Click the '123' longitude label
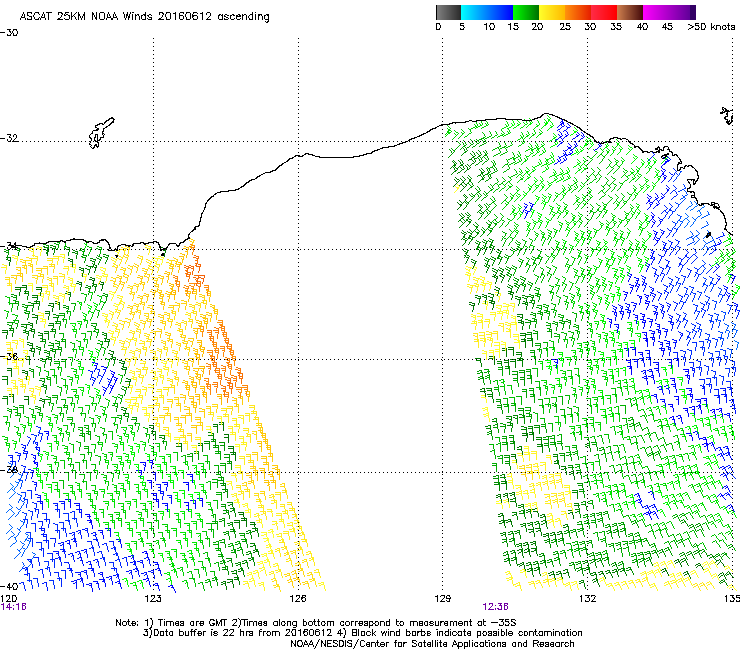 153,599
